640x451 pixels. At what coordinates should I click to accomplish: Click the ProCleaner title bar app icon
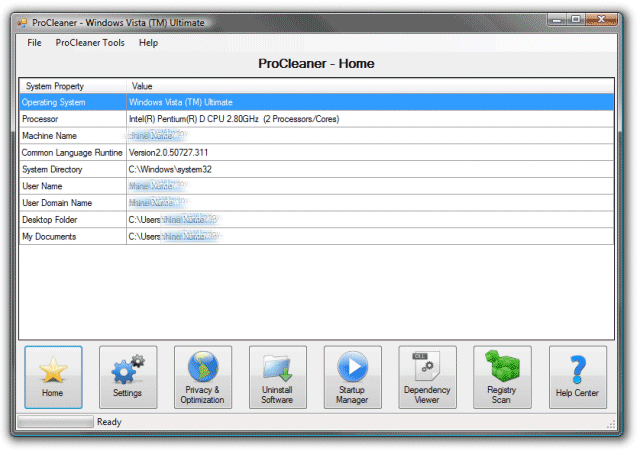click(x=22, y=23)
